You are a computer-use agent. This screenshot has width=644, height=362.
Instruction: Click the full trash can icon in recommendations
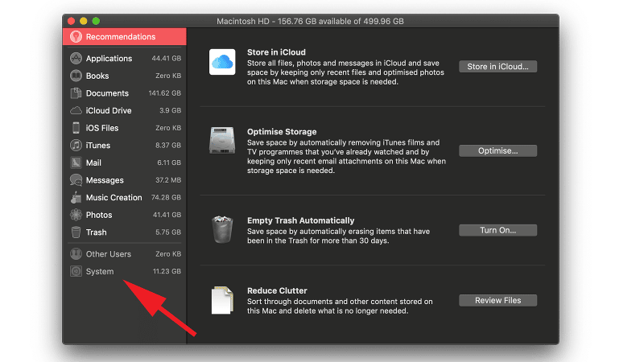coord(222,229)
